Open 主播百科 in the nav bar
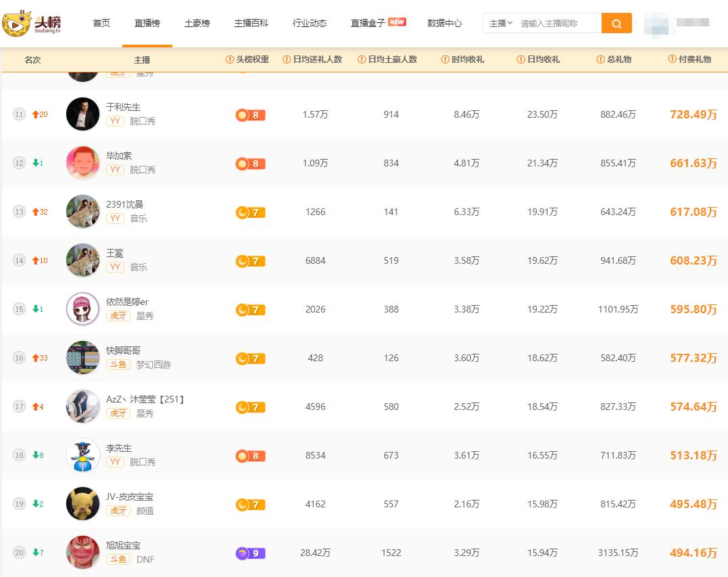Viewport: 728px width, 577px height. click(251, 23)
